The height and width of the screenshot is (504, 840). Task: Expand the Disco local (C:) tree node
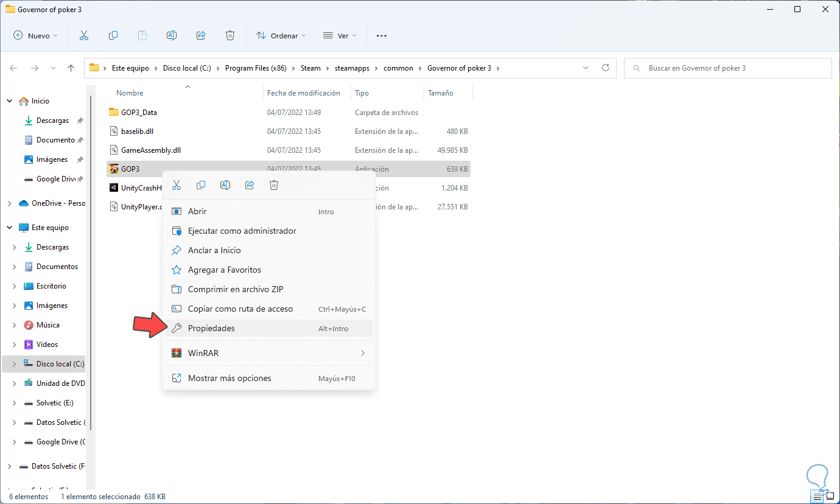point(15,364)
